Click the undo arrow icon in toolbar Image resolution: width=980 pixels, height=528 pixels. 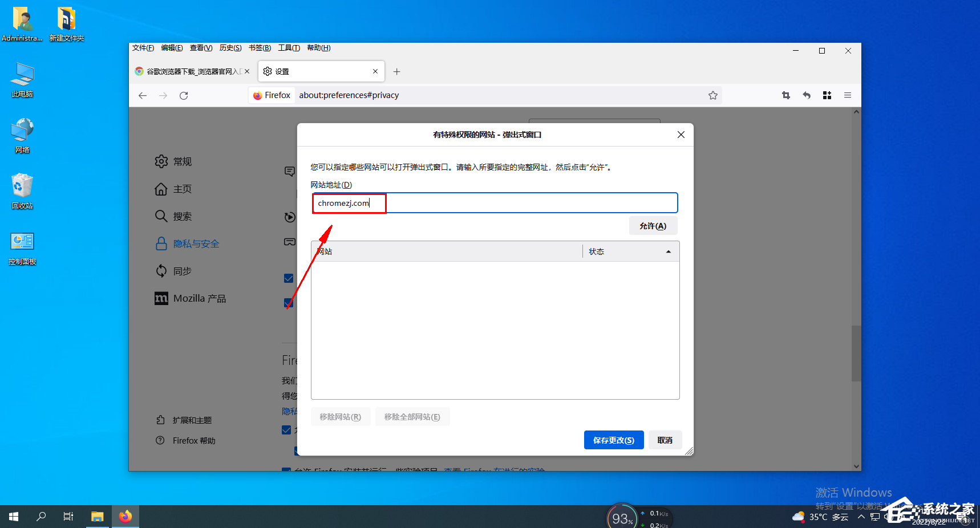coord(806,95)
